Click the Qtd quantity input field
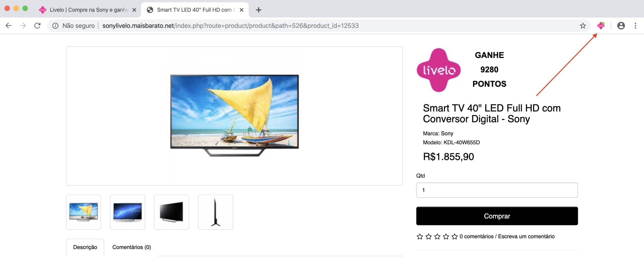The height and width of the screenshot is (258, 644). tap(497, 190)
